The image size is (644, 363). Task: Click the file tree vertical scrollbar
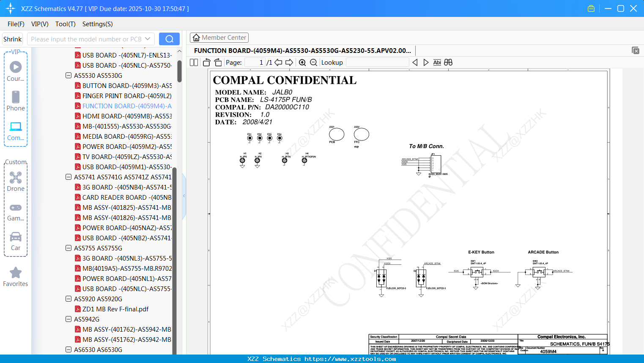(x=179, y=71)
